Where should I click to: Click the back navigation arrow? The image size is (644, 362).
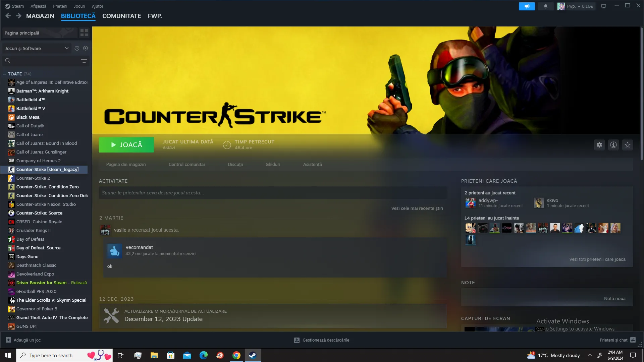[8, 16]
